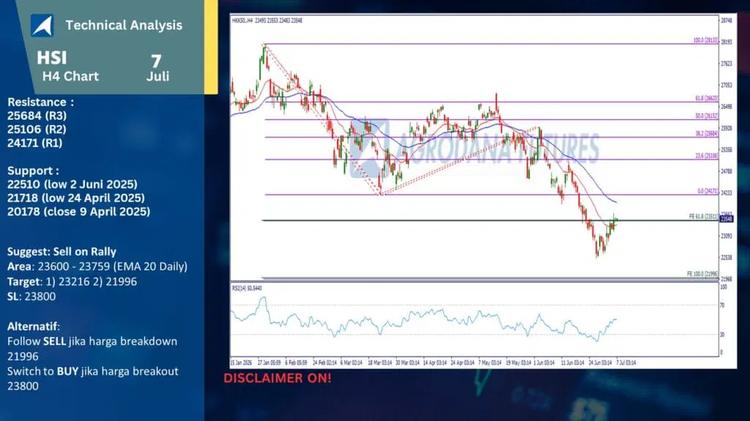Click the 22538 price axis value

[x=727, y=257]
